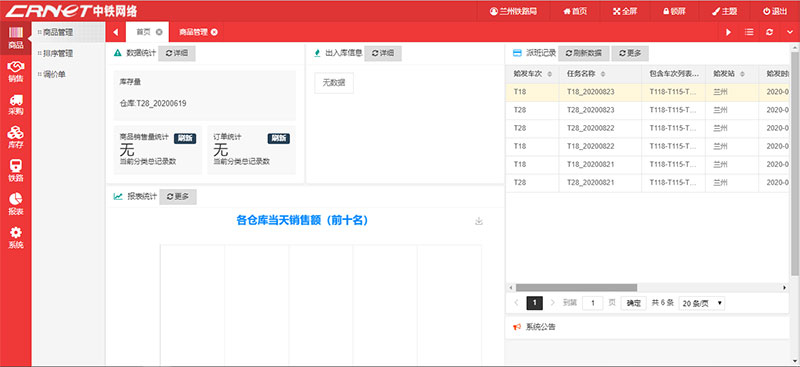Click the page number input field
800x367 pixels.
(592, 303)
